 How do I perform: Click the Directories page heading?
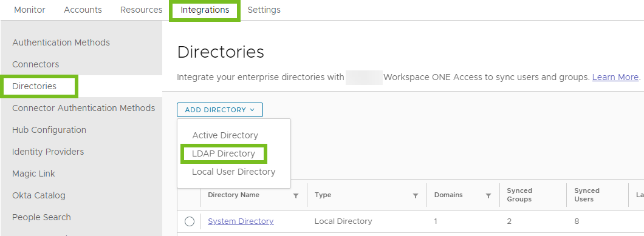tap(221, 52)
